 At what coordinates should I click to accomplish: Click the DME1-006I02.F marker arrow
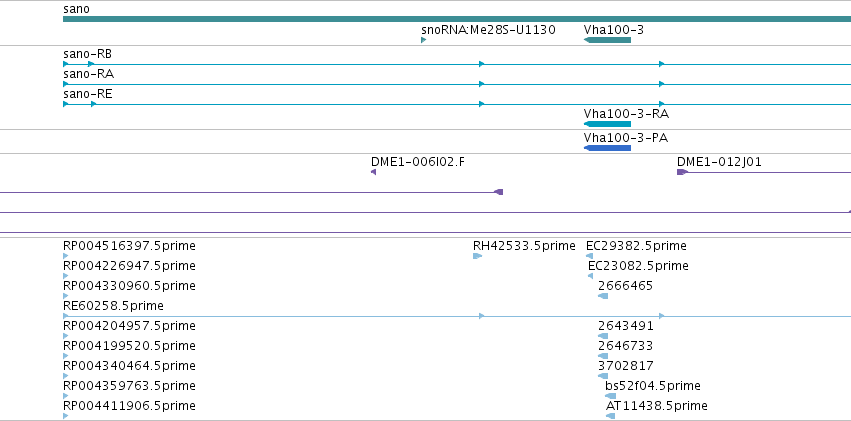(x=373, y=172)
